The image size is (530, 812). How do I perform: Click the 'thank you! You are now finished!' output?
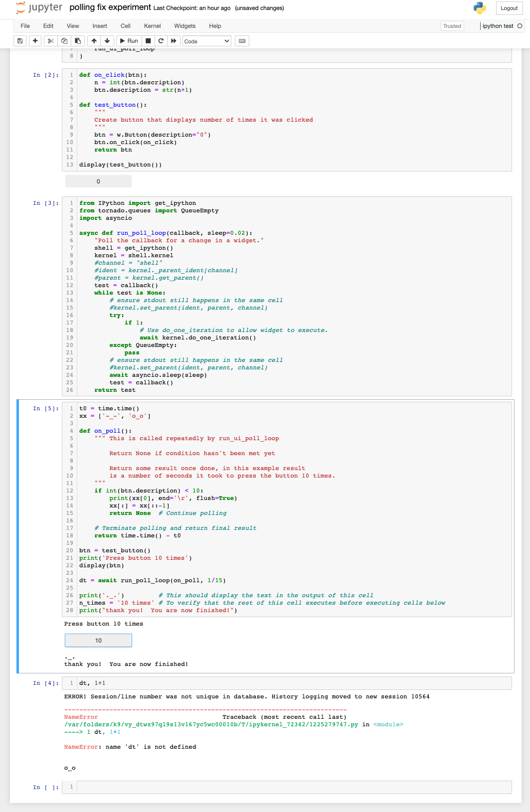click(x=126, y=664)
